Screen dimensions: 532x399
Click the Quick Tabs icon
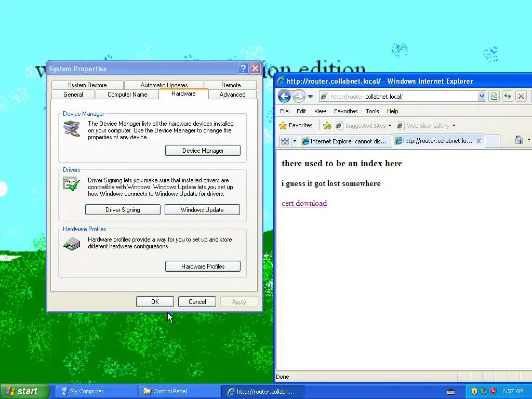coord(285,141)
